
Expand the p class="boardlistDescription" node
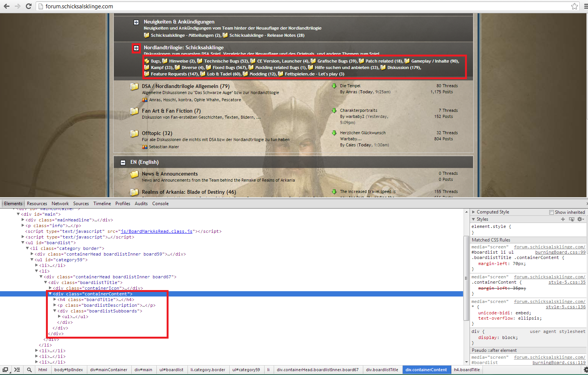55,305
